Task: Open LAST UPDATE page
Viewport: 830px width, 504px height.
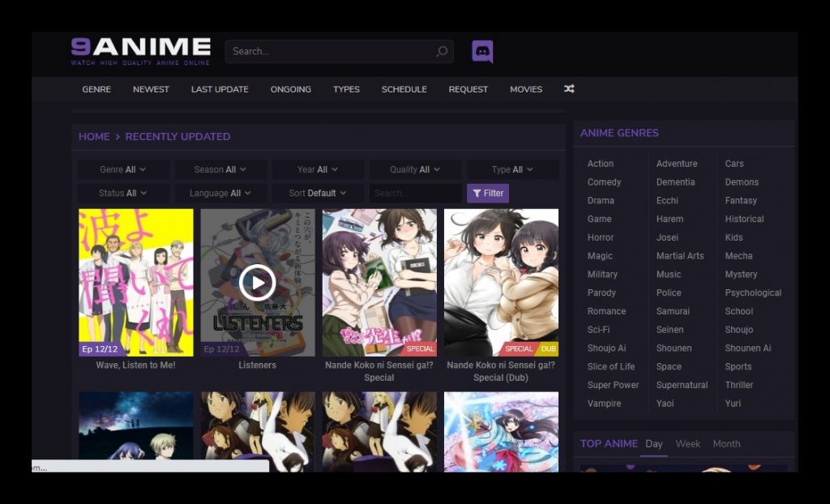Action: tap(220, 89)
